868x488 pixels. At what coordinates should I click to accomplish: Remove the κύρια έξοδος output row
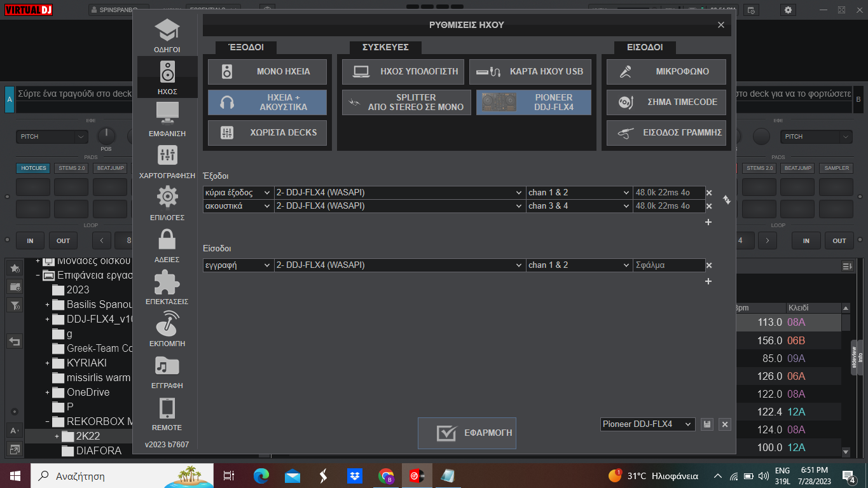(709, 193)
